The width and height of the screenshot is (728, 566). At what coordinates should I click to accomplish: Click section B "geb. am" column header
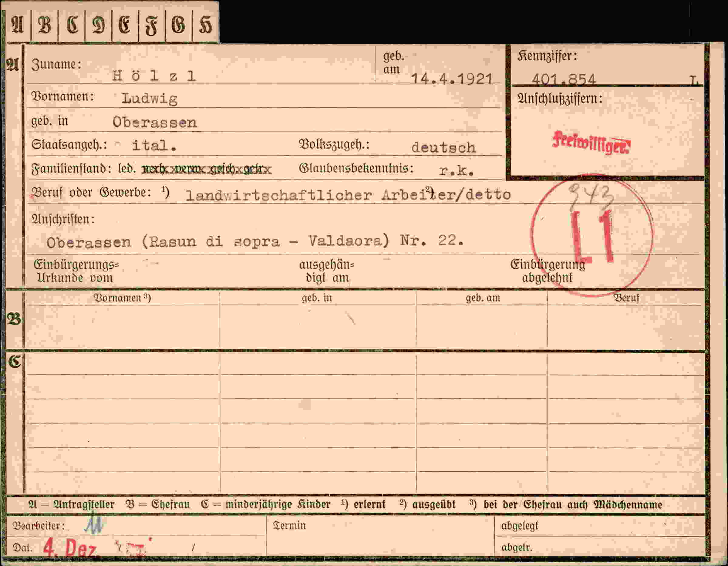(x=483, y=298)
